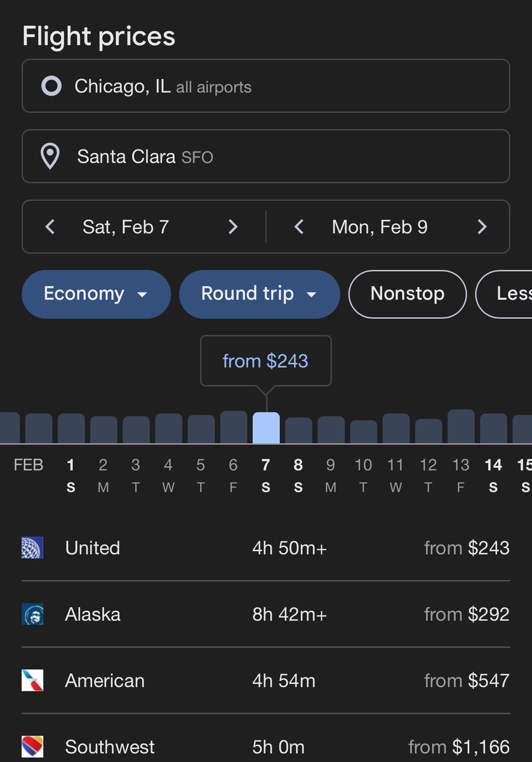Edit the Chicago, IL origin field
Viewport: 532px width, 762px height.
tap(266, 86)
